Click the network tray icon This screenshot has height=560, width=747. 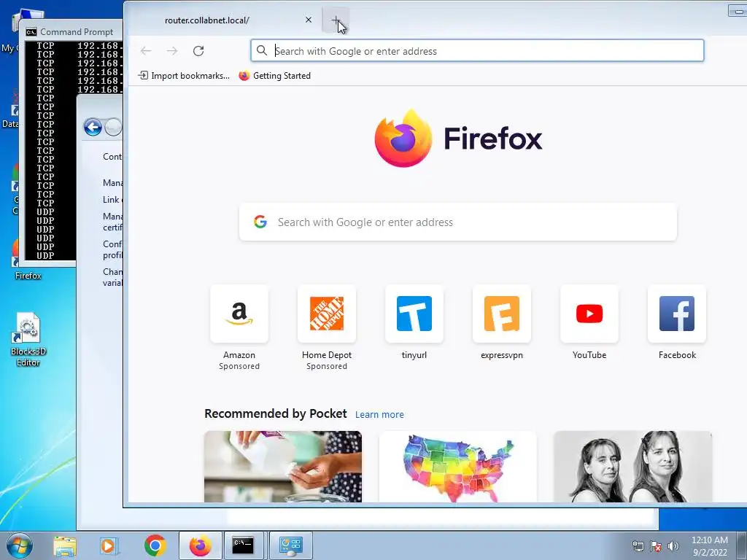[x=638, y=546]
